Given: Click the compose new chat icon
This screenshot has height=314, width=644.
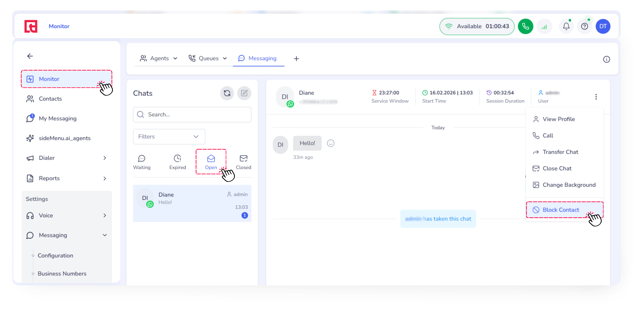Looking at the screenshot, I should (x=244, y=93).
